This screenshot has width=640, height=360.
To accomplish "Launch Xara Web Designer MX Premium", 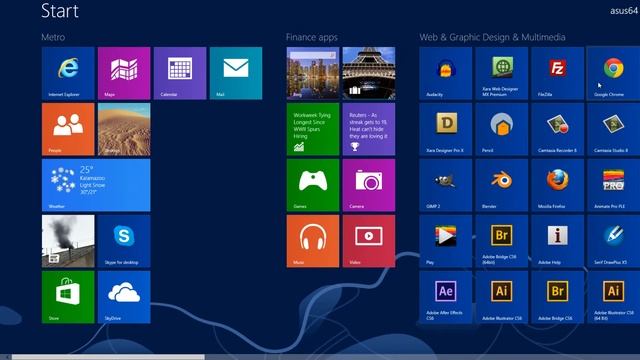I will [x=502, y=73].
